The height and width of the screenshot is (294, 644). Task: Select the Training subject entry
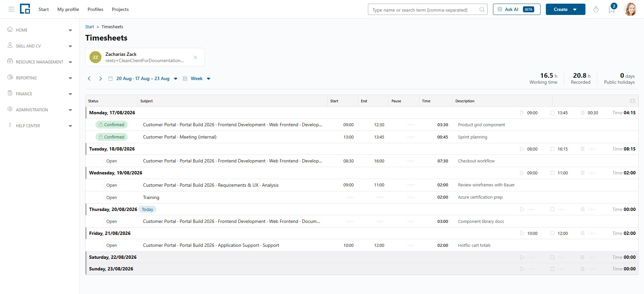[x=151, y=197]
